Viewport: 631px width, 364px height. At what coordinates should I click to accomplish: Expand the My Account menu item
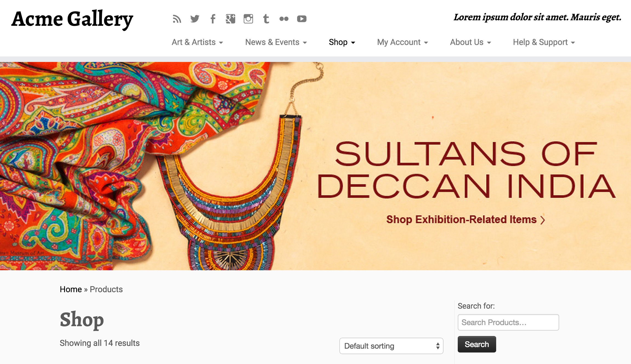(x=402, y=42)
